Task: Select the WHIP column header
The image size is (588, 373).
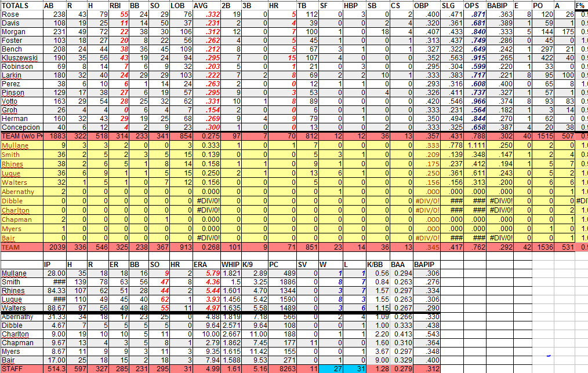Action: 230,264
